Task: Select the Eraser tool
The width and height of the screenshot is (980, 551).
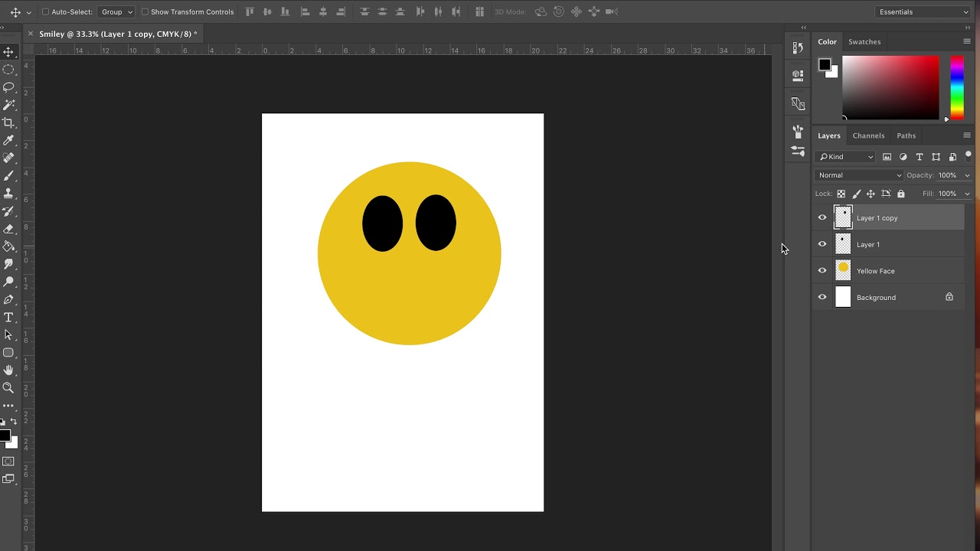Action: click(8, 229)
